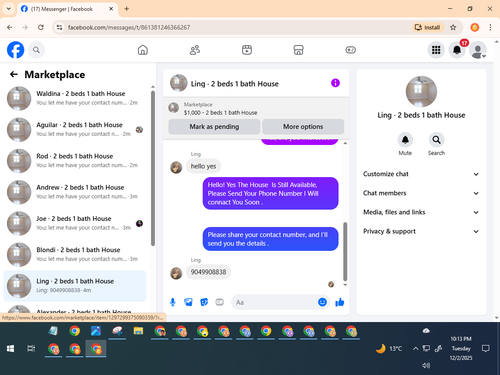The width and height of the screenshot is (500, 375).
Task: Click the 'hello yes' message bubble
Action: [203, 166]
